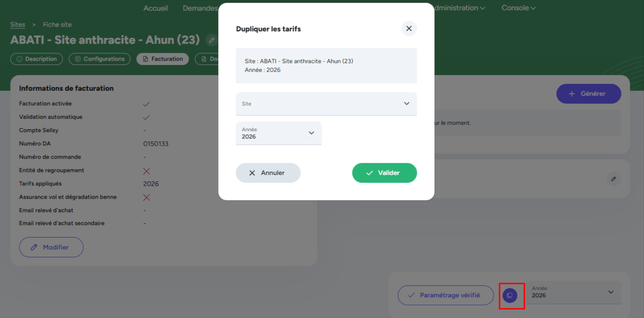Click the Modifier button
This screenshot has width=644, height=318.
(51, 247)
